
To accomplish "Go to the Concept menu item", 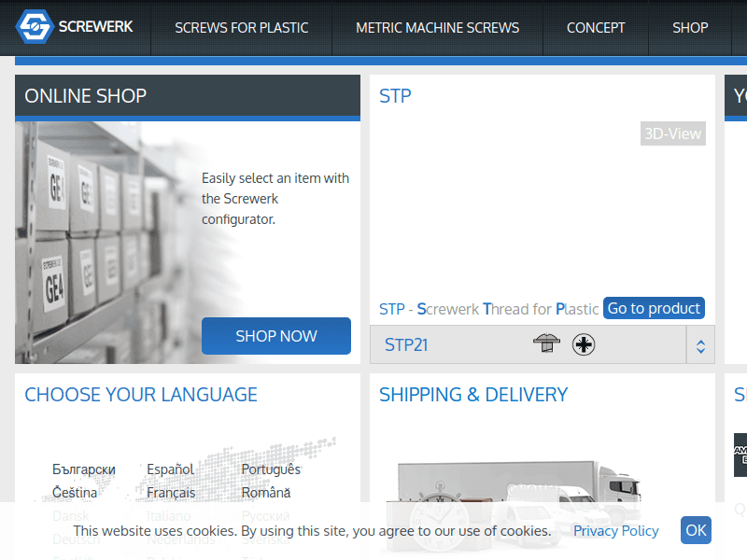I will point(596,28).
